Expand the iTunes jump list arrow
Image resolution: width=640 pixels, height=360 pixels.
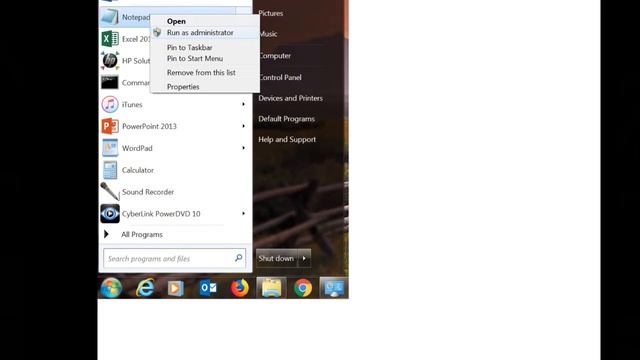[x=243, y=104]
